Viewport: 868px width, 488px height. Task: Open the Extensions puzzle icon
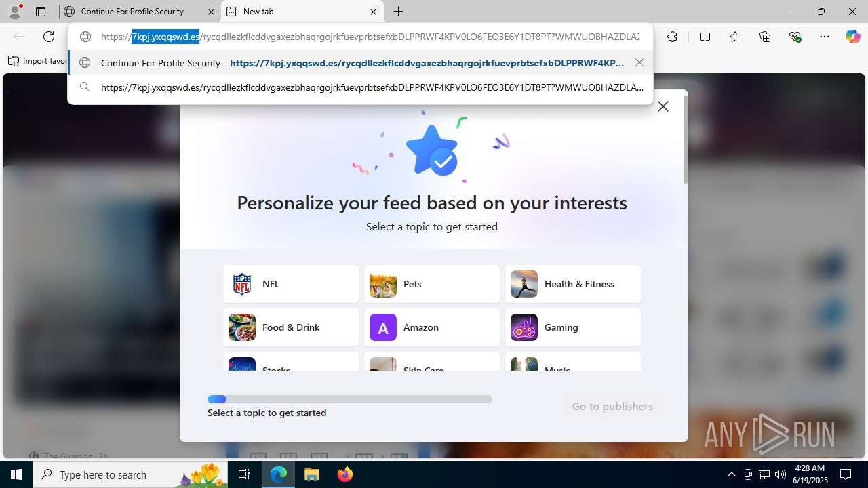(672, 37)
